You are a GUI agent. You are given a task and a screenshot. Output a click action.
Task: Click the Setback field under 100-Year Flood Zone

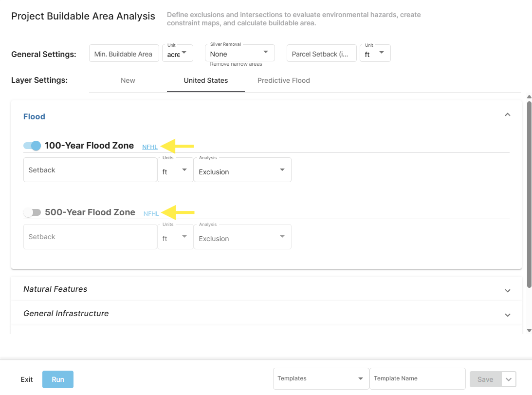pos(90,169)
